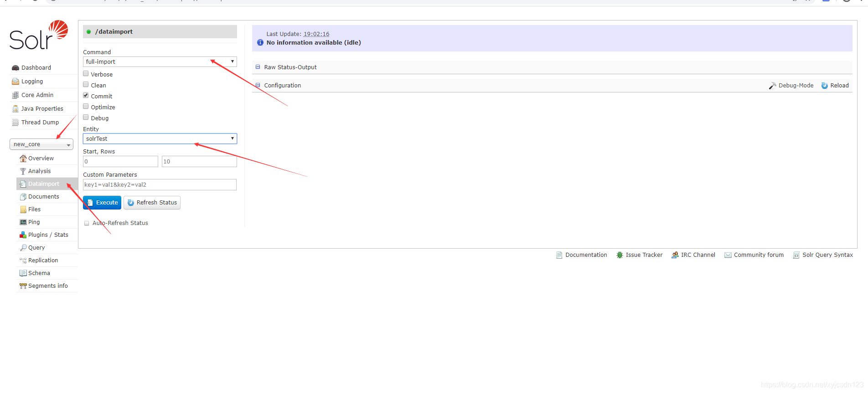Screen dimensions: 868x393
Task: Click the IRC Channel people icon
Action: coord(675,255)
